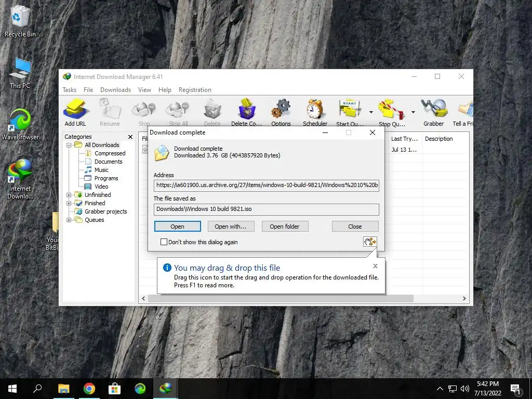Open the Windows Start menu

12,389
